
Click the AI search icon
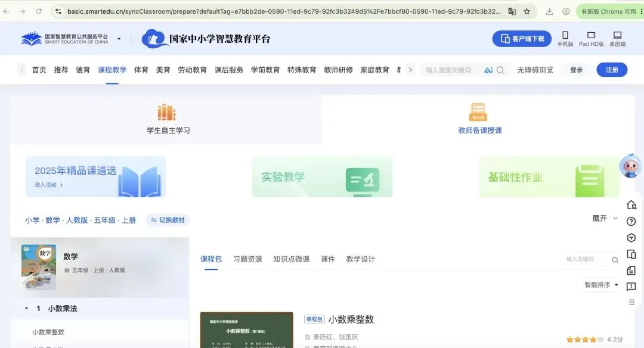click(488, 70)
